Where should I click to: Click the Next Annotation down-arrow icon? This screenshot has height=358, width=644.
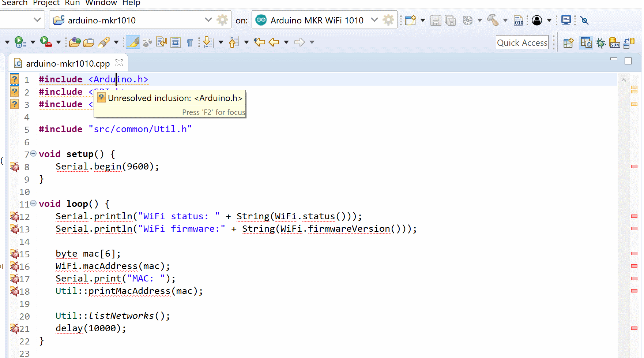[x=208, y=42]
